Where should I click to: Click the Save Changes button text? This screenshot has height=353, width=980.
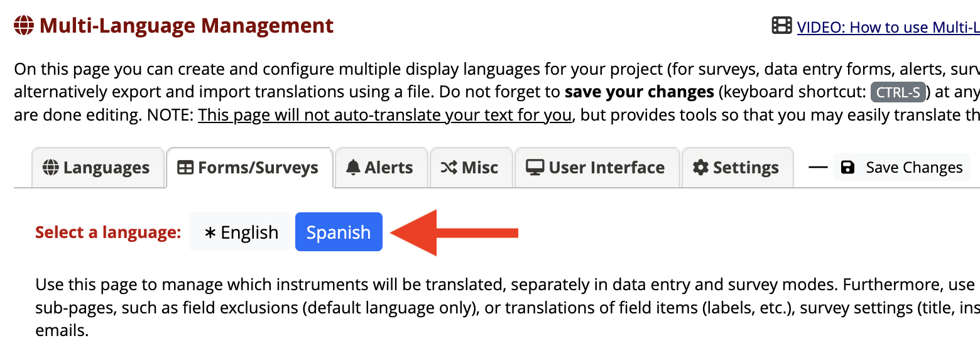coord(914,168)
